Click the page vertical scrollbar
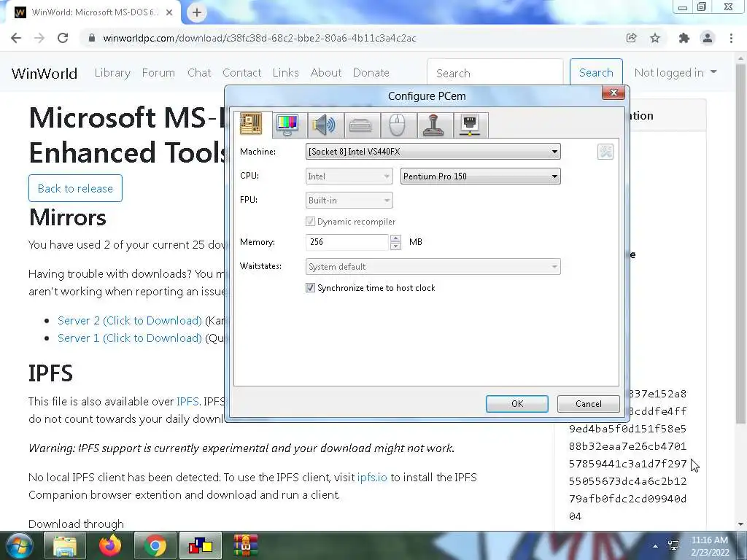747x560 pixels. pyautogui.click(x=740, y=243)
